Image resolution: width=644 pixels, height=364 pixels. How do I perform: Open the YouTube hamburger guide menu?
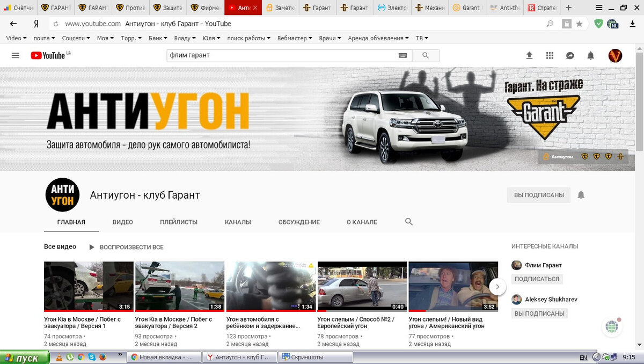15,55
